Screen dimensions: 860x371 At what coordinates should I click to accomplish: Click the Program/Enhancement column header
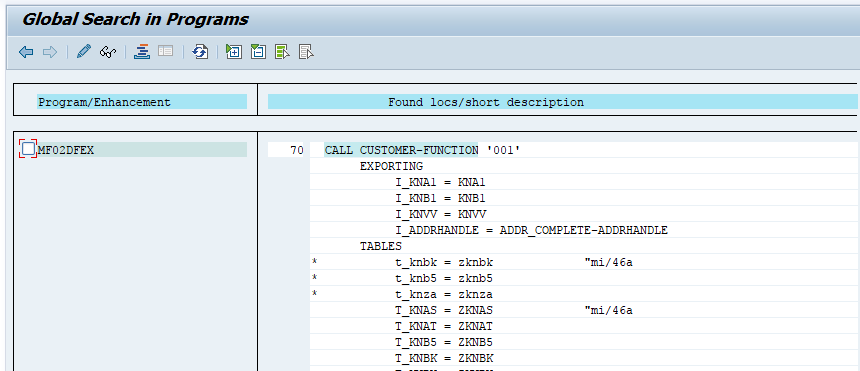point(142,102)
